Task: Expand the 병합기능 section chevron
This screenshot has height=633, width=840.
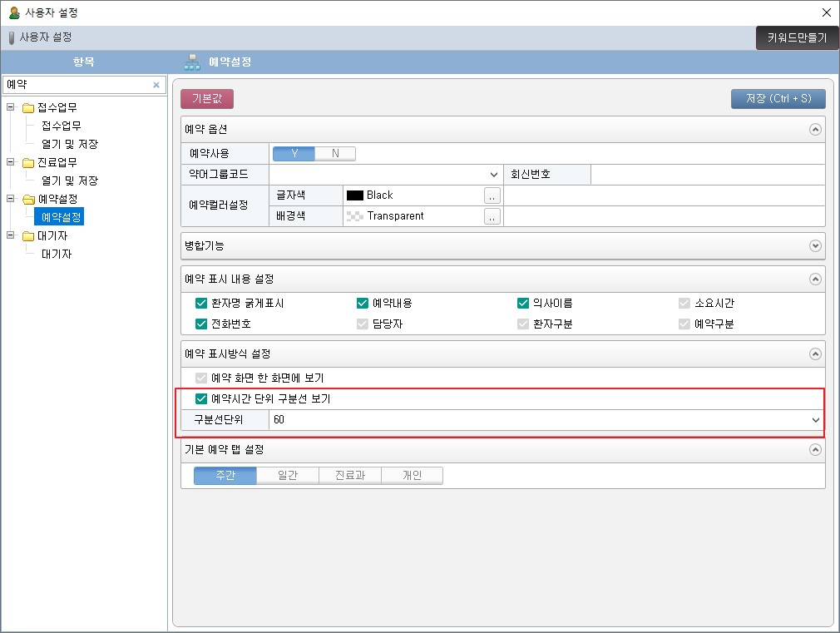Action: tap(815, 246)
